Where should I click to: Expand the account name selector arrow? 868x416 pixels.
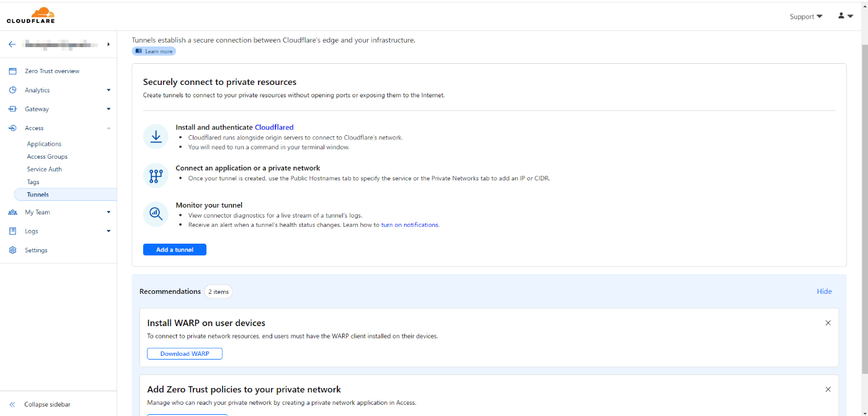point(108,44)
